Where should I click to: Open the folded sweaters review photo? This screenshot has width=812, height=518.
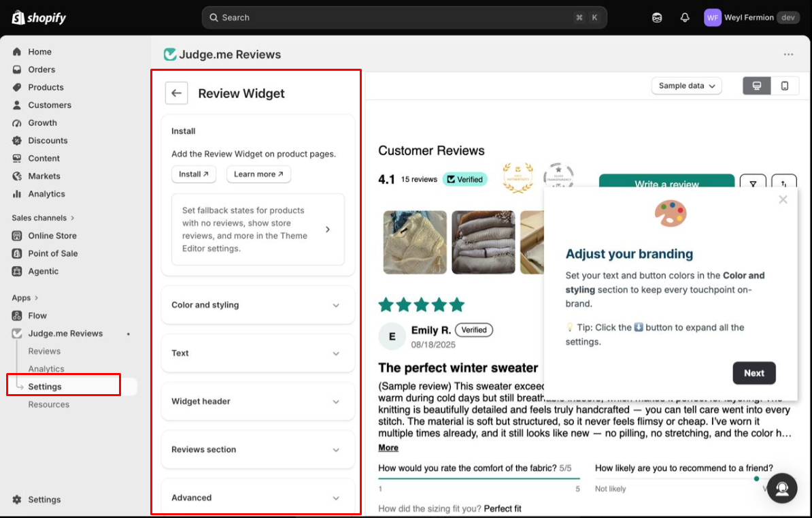(483, 242)
